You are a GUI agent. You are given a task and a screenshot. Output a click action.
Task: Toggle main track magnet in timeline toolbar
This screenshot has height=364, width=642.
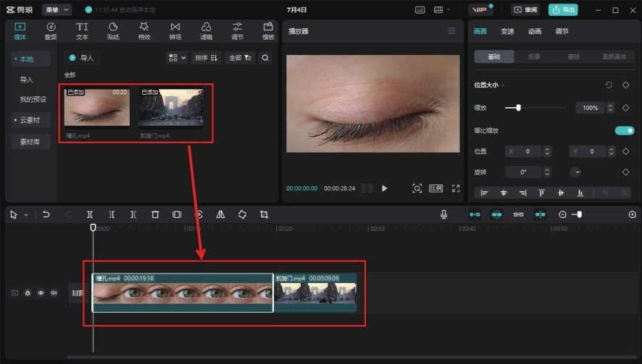(x=475, y=214)
